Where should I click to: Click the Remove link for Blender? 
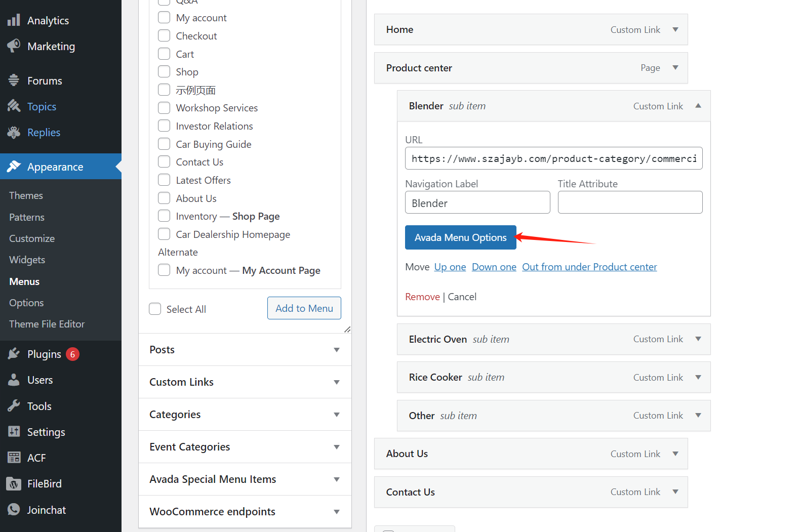pyautogui.click(x=422, y=297)
